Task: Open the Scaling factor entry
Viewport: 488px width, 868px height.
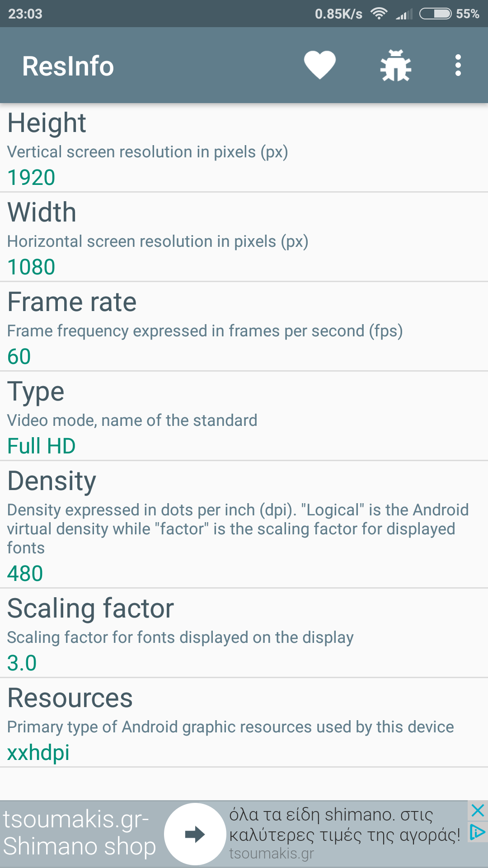Action: [244, 633]
